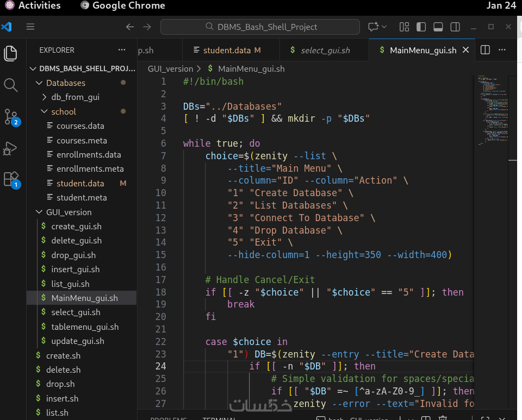Screen dimensions: 522x420
Task: Open the Search view in activity bar
Action: (x=11, y=85)
